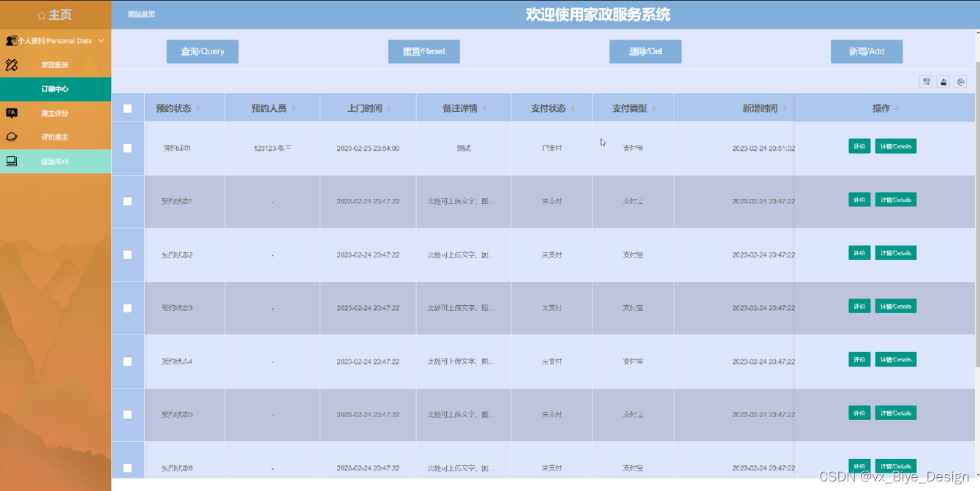The width and height of the screenshot is (980, 491).
Task: Open the 订单中心 menu item
Action: 56,89
